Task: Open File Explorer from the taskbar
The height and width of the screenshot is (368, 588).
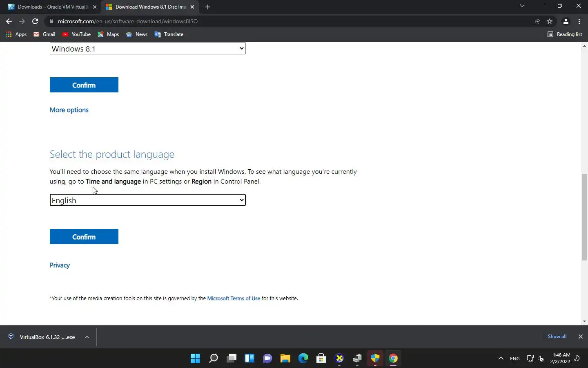Action: pos(285,359)
